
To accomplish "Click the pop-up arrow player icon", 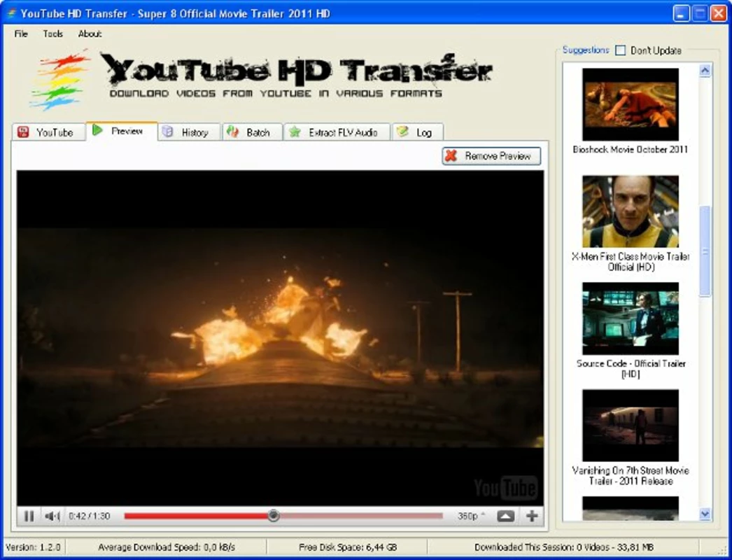I will click(505, 516).
